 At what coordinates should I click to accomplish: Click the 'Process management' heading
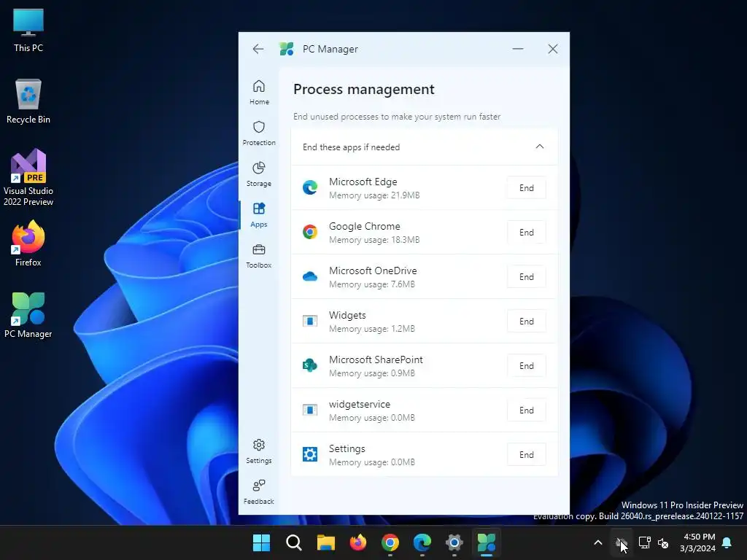tap(364, 89)
